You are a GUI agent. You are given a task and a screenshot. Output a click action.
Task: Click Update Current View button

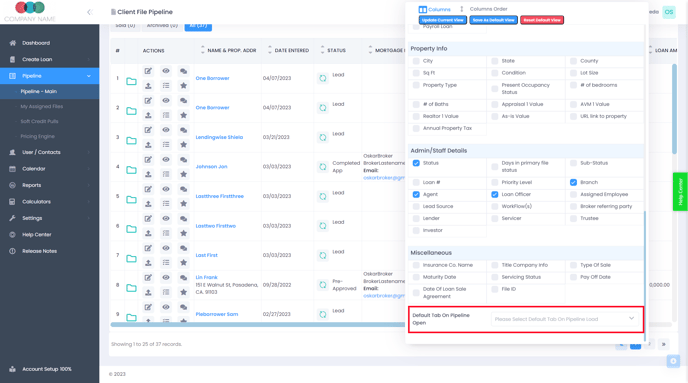coord(442,20)
